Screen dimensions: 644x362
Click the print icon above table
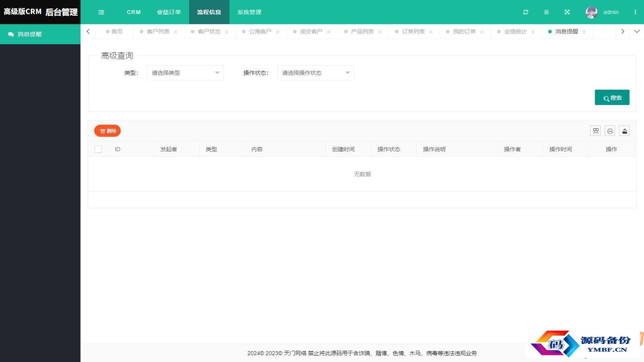click(x=610, y=131)
